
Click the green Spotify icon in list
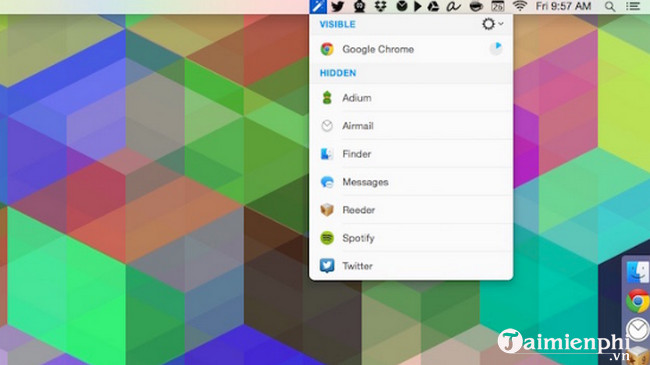click(x=327, y=238)
